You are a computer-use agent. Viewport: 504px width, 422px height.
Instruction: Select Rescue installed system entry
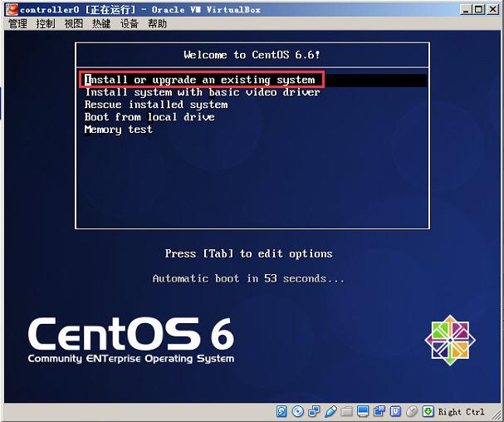[156, 105]
